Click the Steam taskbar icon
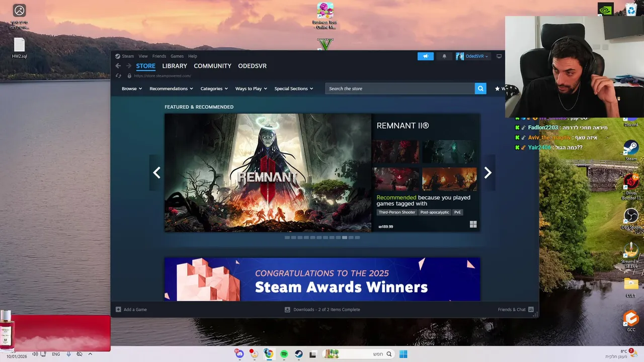The image size is (644, 362). 298,354
